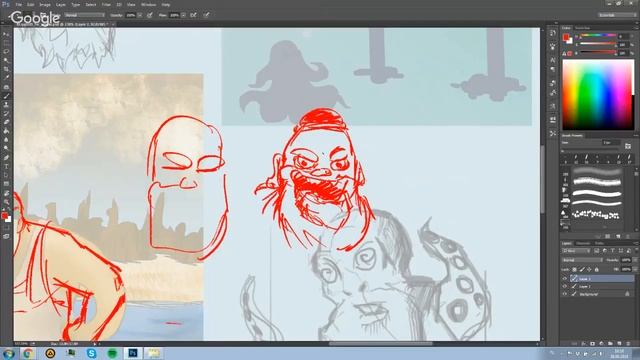Viewport: 640px width, 360px height.
Task: Toggle lock all
Action: (597, 269)
